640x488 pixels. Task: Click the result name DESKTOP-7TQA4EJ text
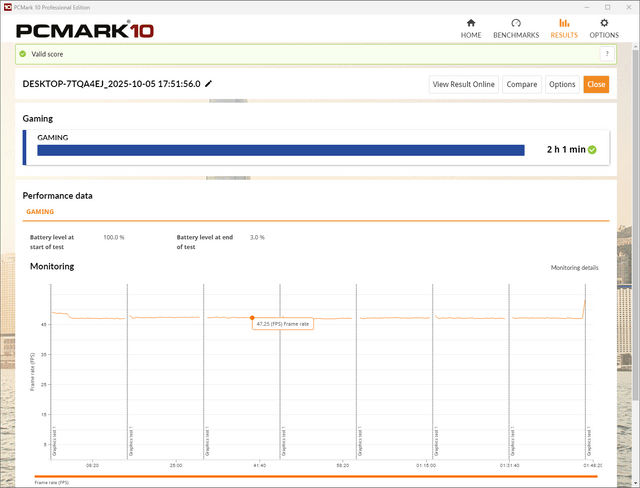(111, 84)
